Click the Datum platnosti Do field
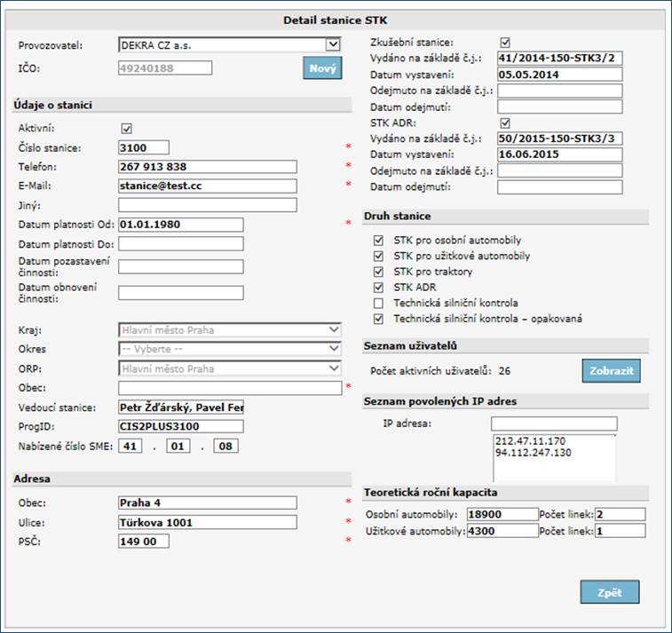Viewport: 672px width, 633px height. pyautogui.click(x=180, y=243)
